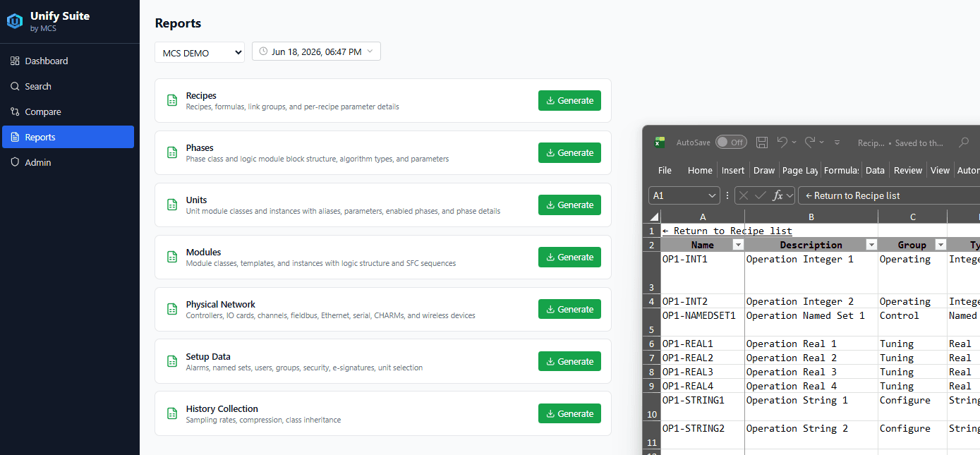
Task: Click the Modules report spreadsheet icon
Action: pos(172,257)
